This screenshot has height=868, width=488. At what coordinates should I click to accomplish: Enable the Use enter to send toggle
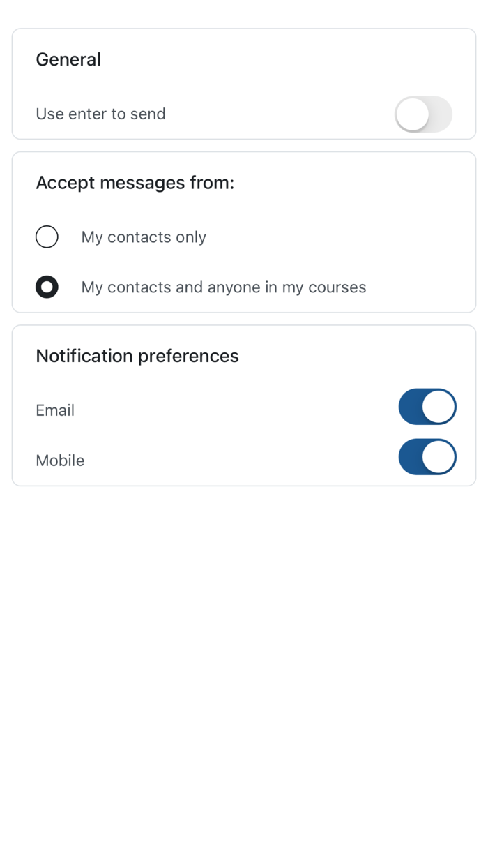point(423,114)
